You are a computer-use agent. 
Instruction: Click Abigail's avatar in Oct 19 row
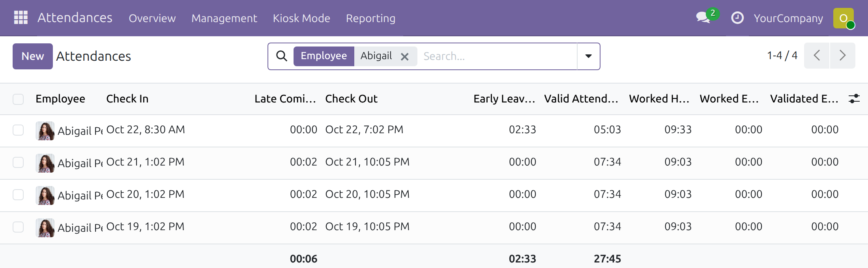point(45,227)
